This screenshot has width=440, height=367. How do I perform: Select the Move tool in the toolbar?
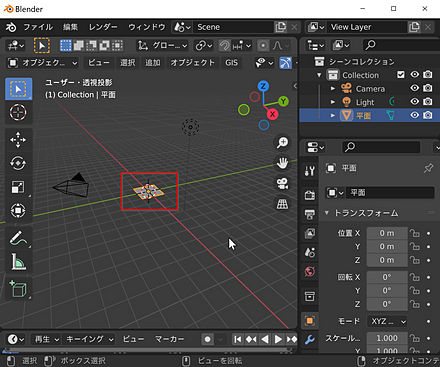click(x=18, y=140)
